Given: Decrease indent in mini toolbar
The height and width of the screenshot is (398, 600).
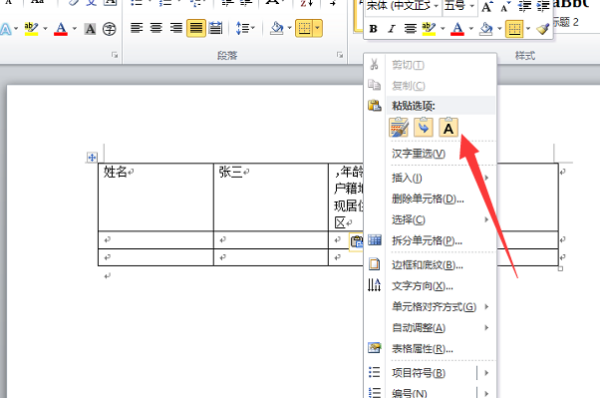Looking at the screenshot, I should point(524,7).
